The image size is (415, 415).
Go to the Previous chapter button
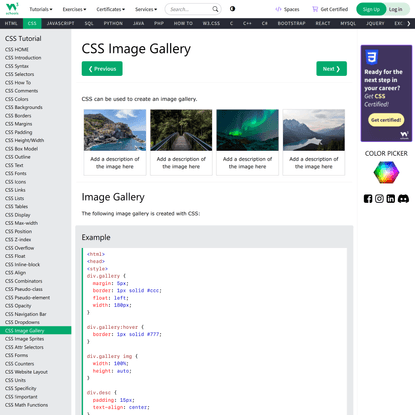tap(102, 69)
